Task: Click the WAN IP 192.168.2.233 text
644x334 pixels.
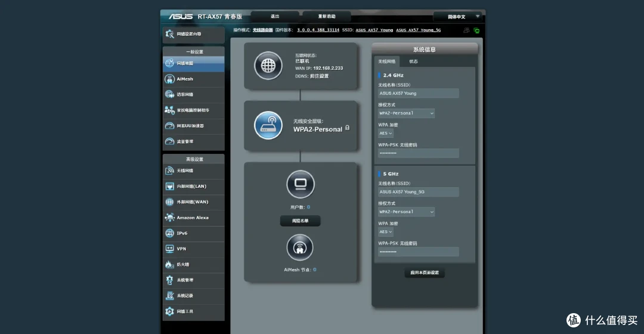Action: click(328, 68)
